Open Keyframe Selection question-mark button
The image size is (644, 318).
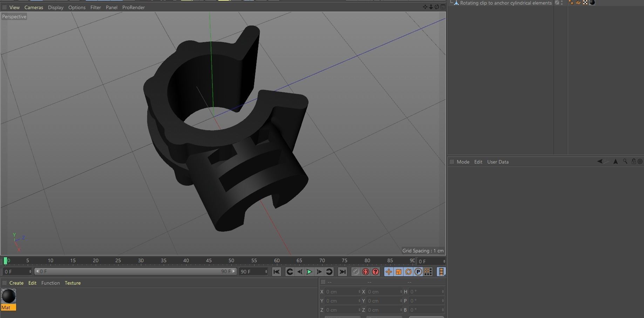tap(375, 272)
